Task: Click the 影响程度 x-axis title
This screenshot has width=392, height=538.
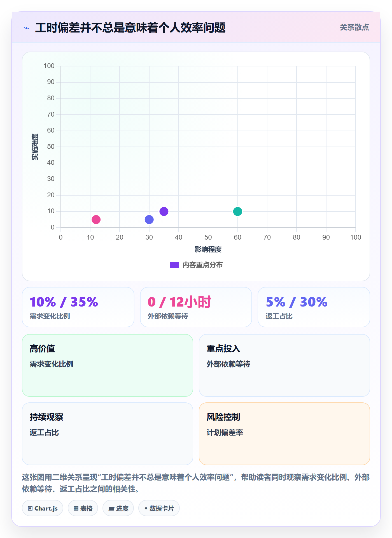Action: 208,249
